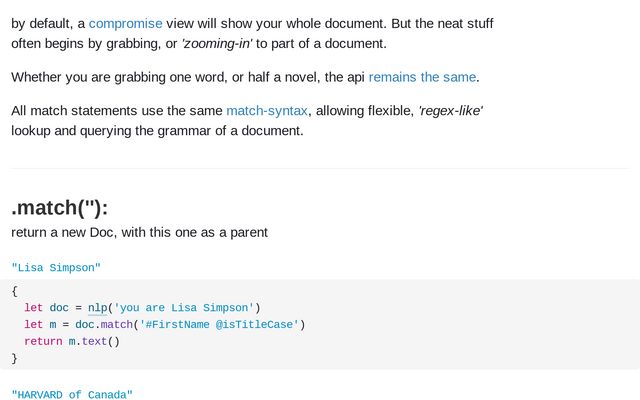Open the match-syntax link
This screenshot has width=640, height=400.
pos(267,111)
